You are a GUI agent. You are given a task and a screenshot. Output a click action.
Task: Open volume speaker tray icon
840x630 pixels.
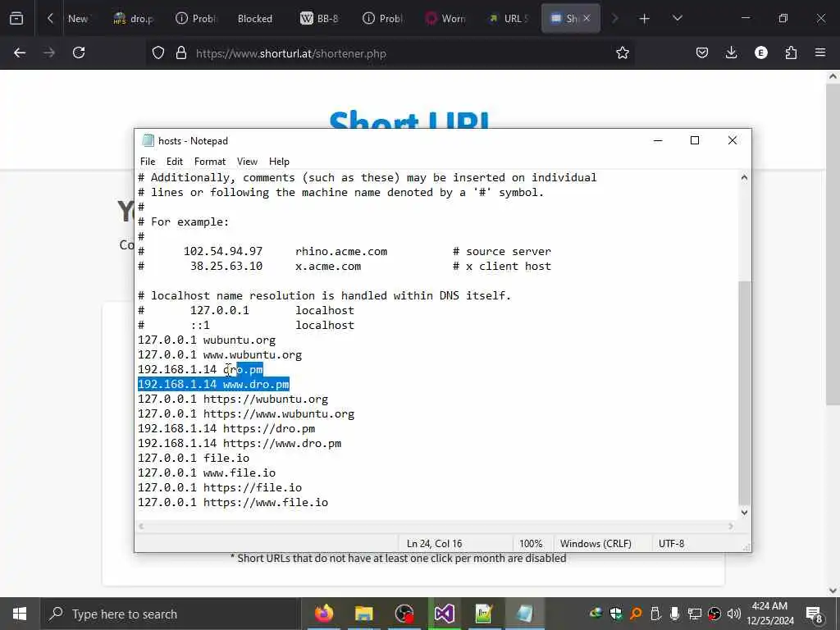tap(734, 614)
